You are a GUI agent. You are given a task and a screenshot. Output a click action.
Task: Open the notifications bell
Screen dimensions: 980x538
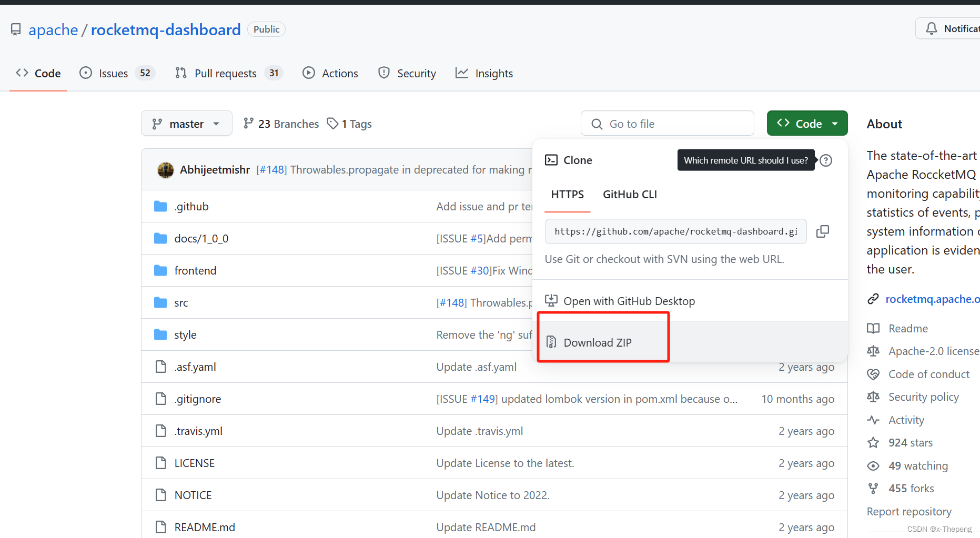931,28
